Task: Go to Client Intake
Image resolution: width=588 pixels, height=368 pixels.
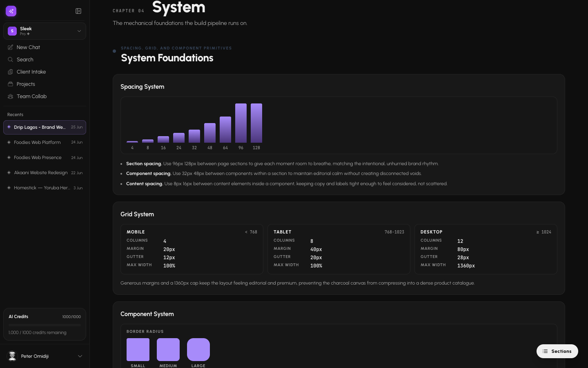Action: (45, 72)
